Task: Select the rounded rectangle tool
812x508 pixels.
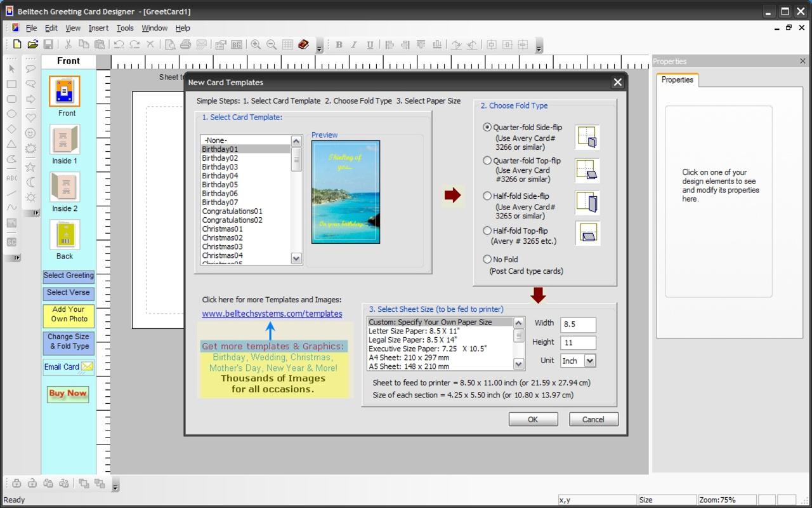Action: click(x=11, y=99)
